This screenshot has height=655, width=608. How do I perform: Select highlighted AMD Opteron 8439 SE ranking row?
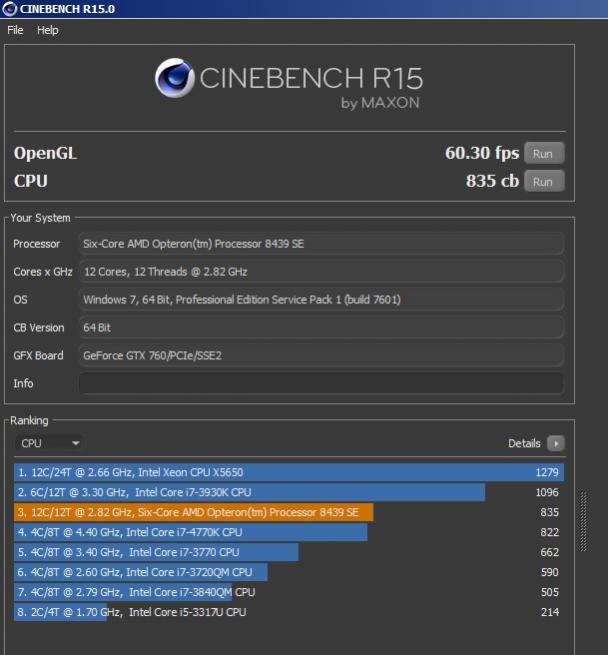[x=289, y=512]
